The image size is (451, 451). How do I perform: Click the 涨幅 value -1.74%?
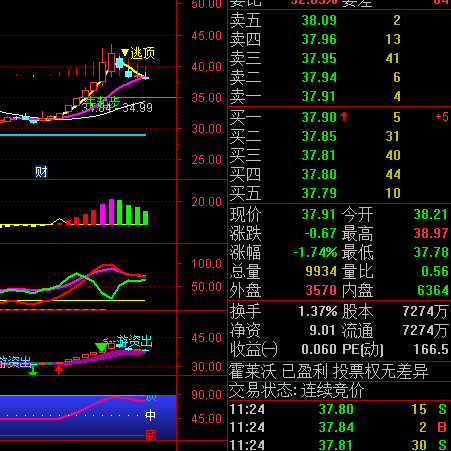pos(315,252)
